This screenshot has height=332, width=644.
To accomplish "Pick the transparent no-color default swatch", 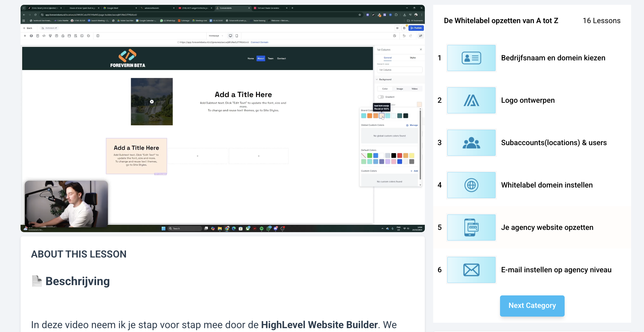I will (x=363, y=155).
